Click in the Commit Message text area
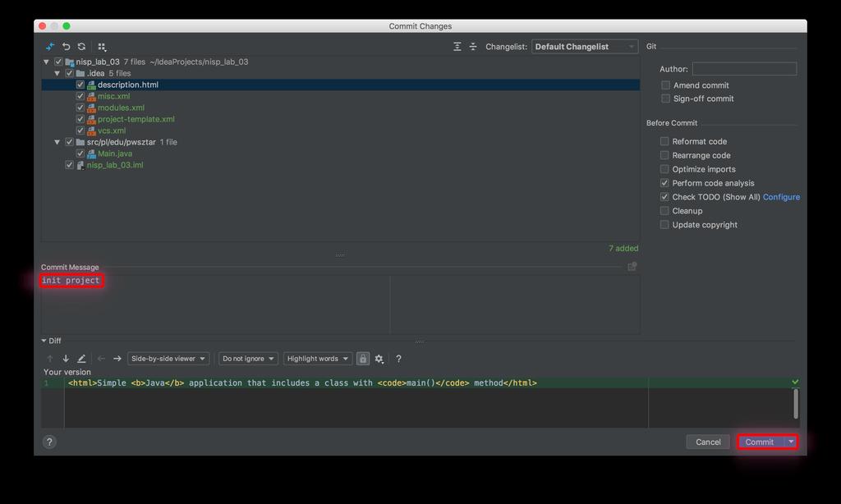 [x=341, y=305]
